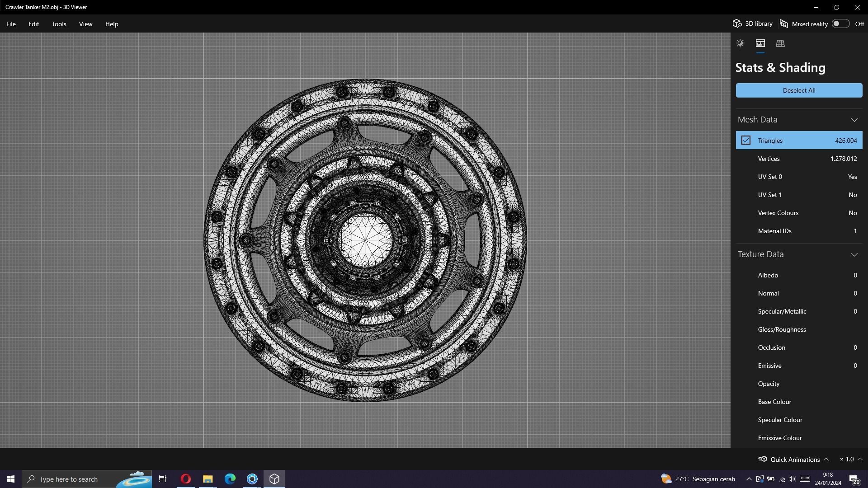
Task: Open the Grid & Views tab icon
Action: (780, 43)
